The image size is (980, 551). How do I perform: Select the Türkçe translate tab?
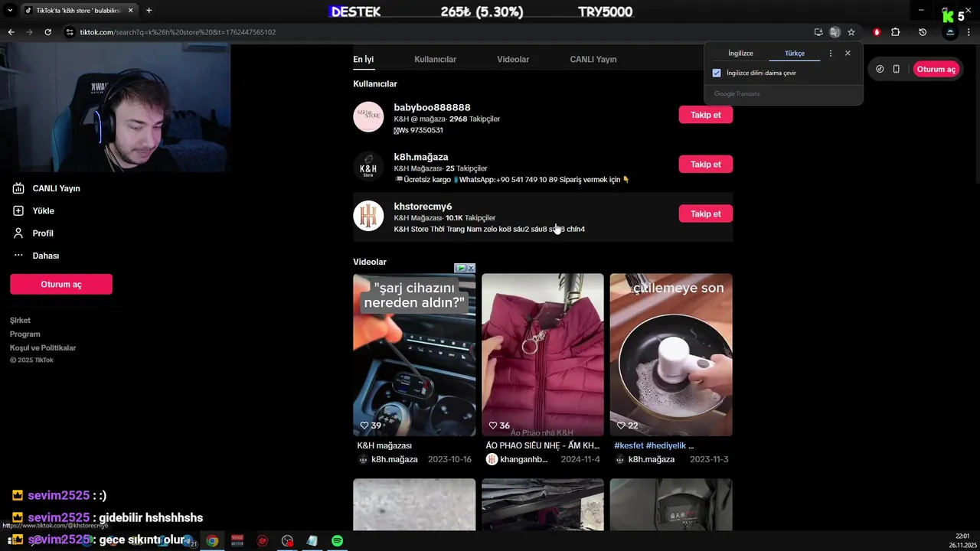click(x=795, y=54)
